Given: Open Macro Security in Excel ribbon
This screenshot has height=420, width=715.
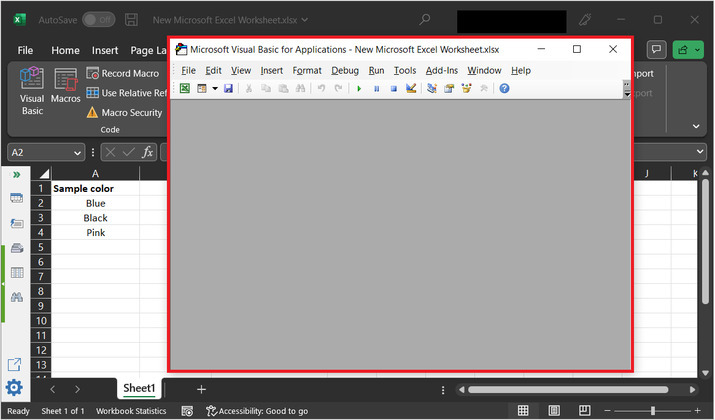Looking at the screenshot, I should [x=124, y=113].
